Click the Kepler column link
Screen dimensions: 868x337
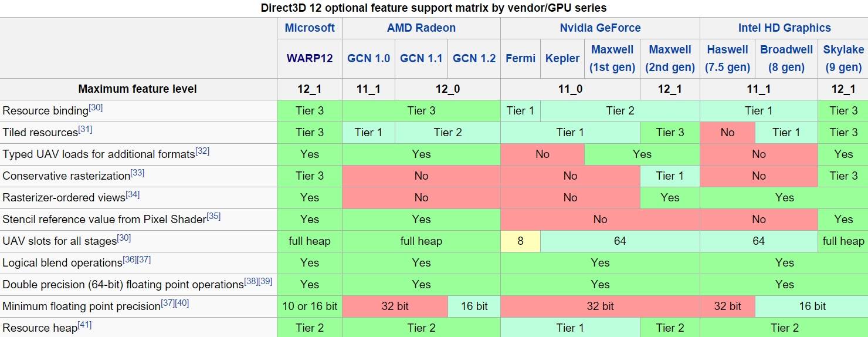(x=562, y=58)
